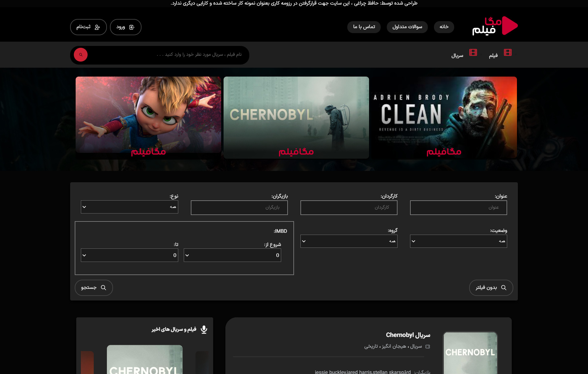Image resolution: width=588 pixels, height=374 pixels.
Task: Go to خانه home menu item
Action: [x=444, y=27]
